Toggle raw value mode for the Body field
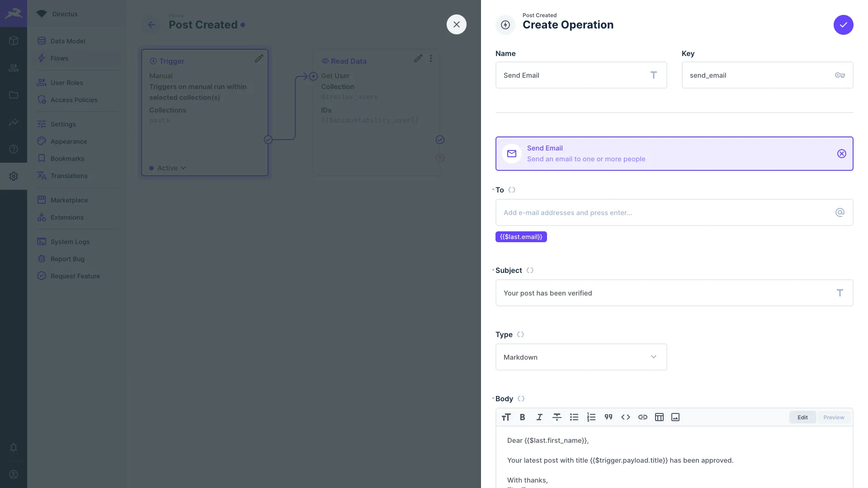 [521, 399]
